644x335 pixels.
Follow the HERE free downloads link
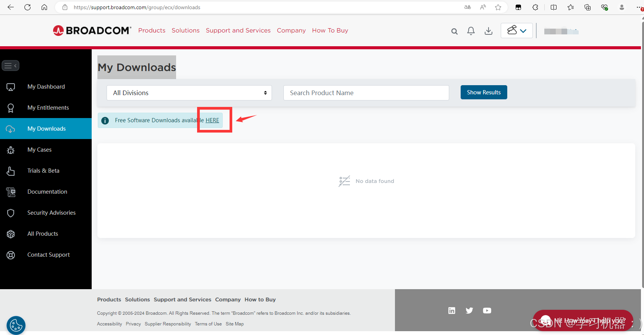click(212, 120)
